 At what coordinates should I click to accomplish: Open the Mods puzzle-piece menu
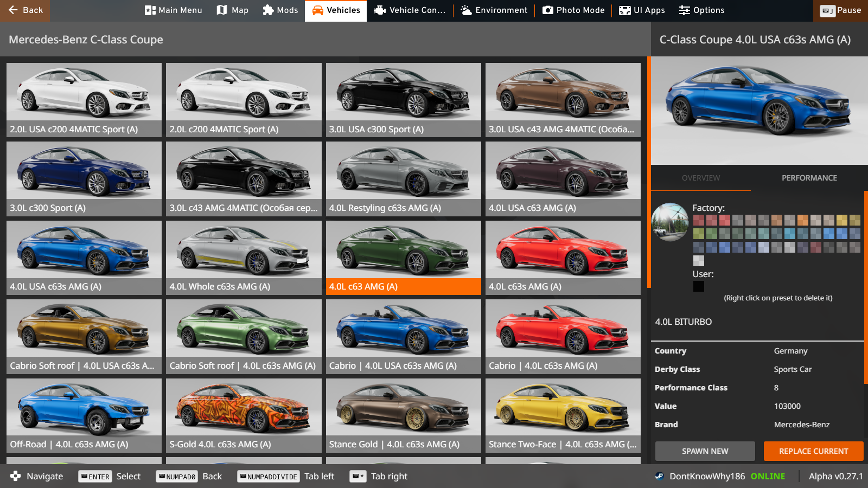coord(280,10)
